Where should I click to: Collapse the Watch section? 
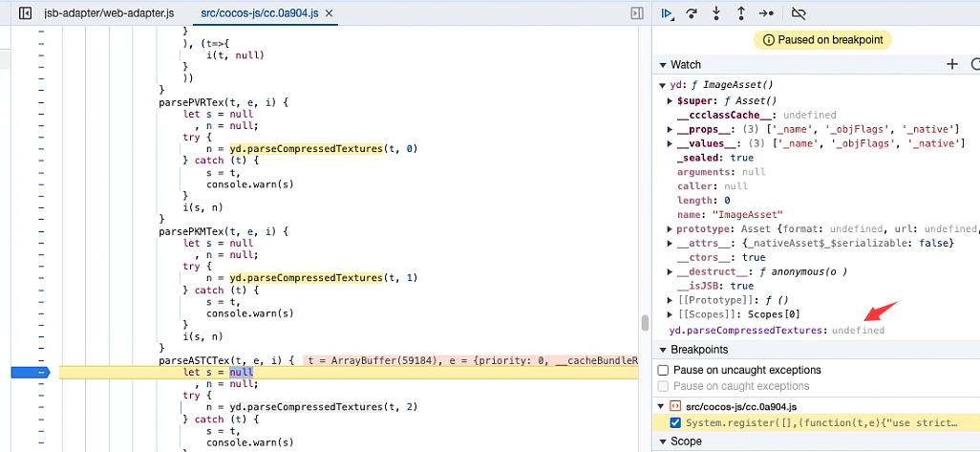(x=663, y=64)
